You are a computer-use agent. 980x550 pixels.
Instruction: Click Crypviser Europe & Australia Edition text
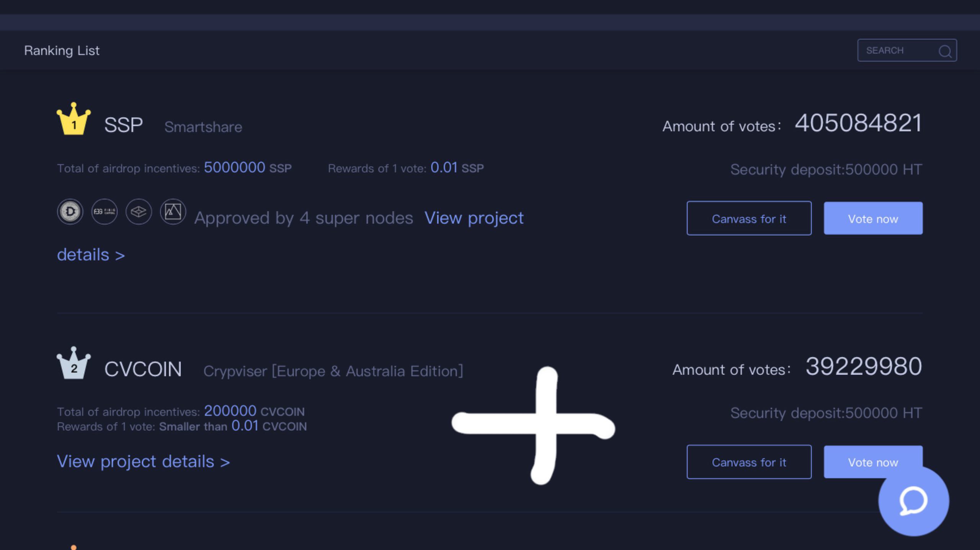pyautogui.click(x=333, y=371)
